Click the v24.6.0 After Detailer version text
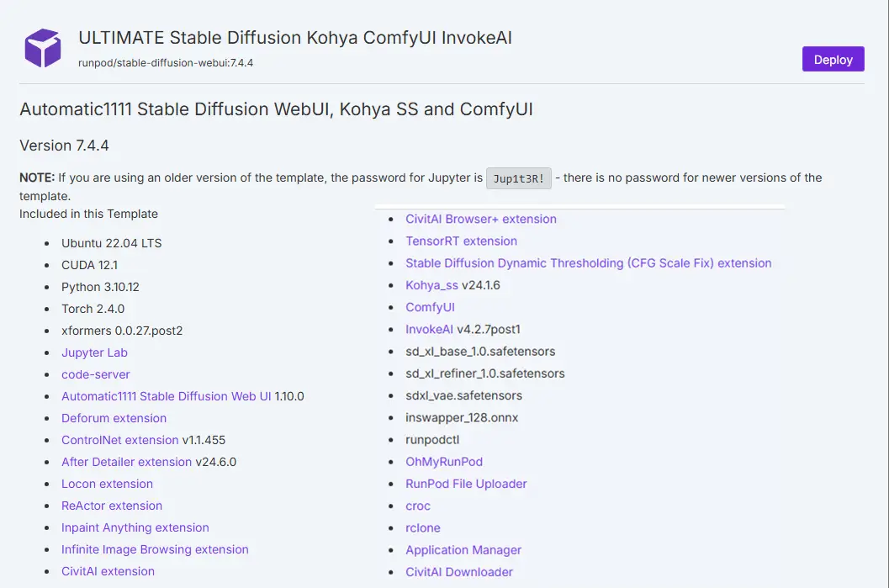889x588 pixels. coord(216,462)
